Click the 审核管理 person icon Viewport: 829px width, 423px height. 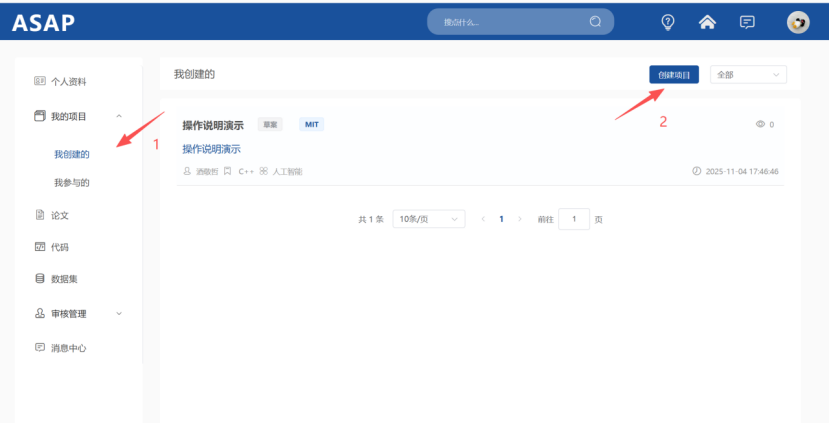[x=40, y=313]
